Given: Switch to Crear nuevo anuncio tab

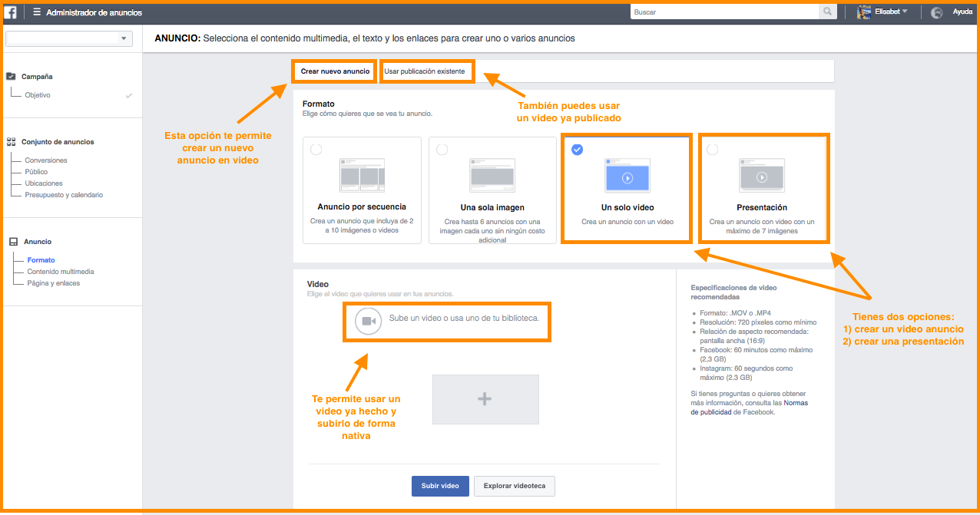Looking at the screenshot, I should [335, 71].
